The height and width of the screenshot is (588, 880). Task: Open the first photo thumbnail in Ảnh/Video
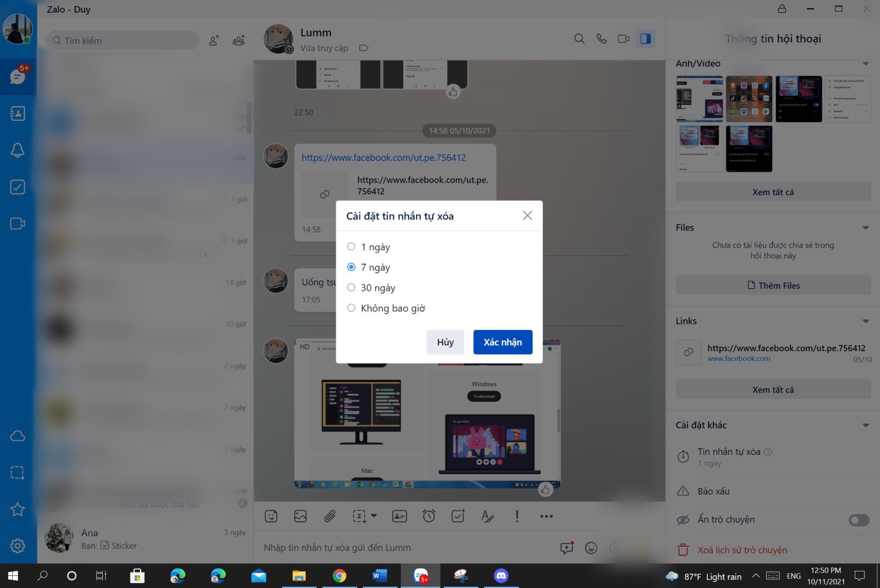pyautogui.click(x=699, y=99)
